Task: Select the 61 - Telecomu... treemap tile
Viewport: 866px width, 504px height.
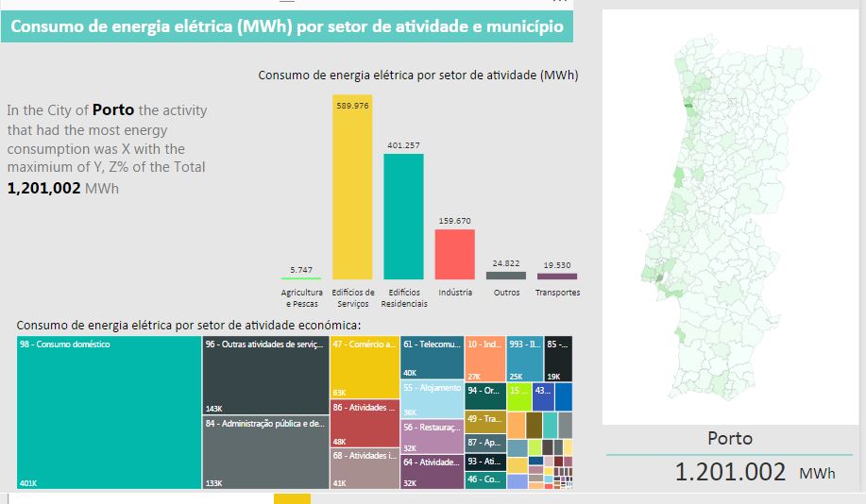Action: coord(432,357)
